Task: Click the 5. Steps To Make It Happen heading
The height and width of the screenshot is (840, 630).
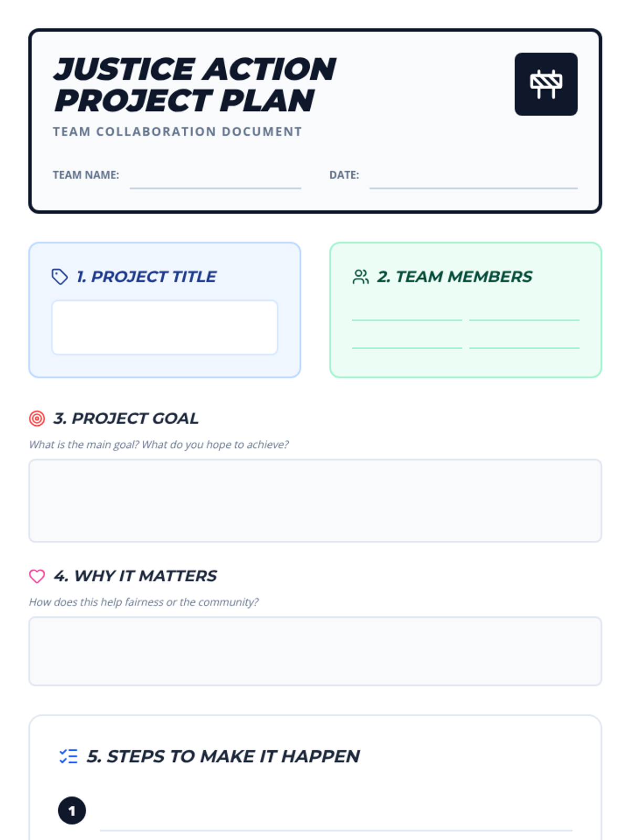Action: tap(223, 756)
